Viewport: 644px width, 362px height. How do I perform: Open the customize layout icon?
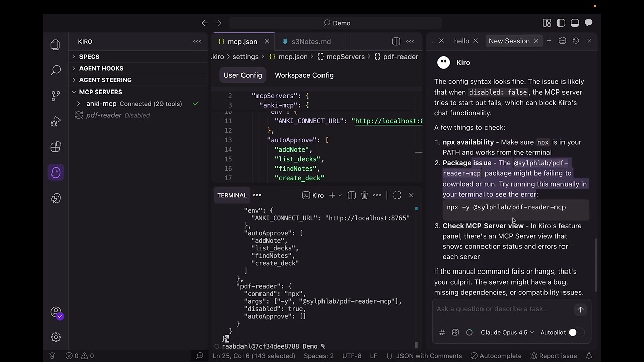(x=547, y=23)
